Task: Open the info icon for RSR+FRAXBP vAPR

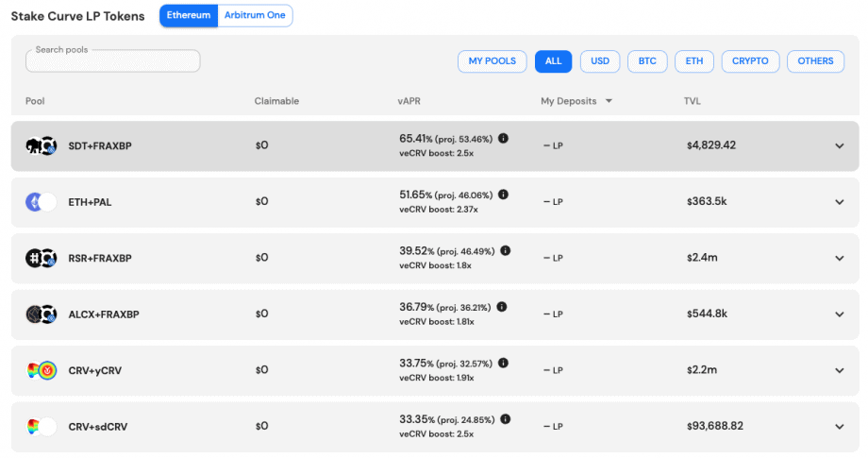Action: tap(506, 251)
